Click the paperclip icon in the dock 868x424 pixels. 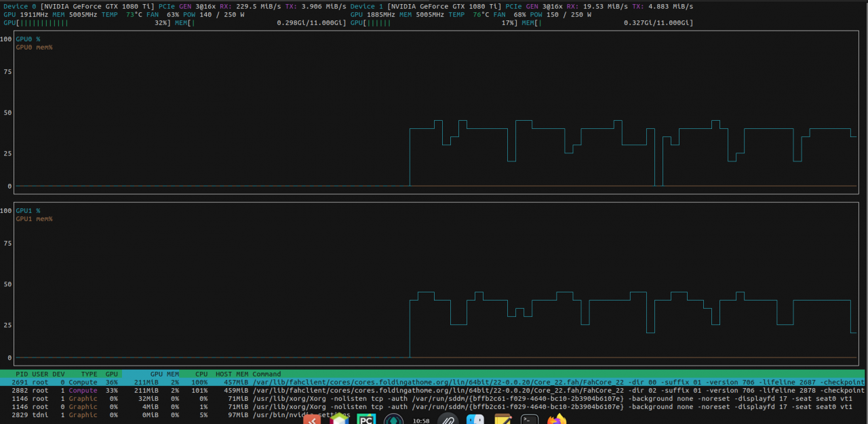[x=448, y=420]
